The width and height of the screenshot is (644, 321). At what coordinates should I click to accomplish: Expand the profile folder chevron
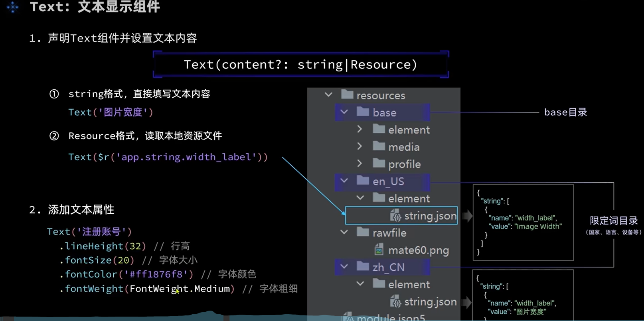(x=360, y=163)
